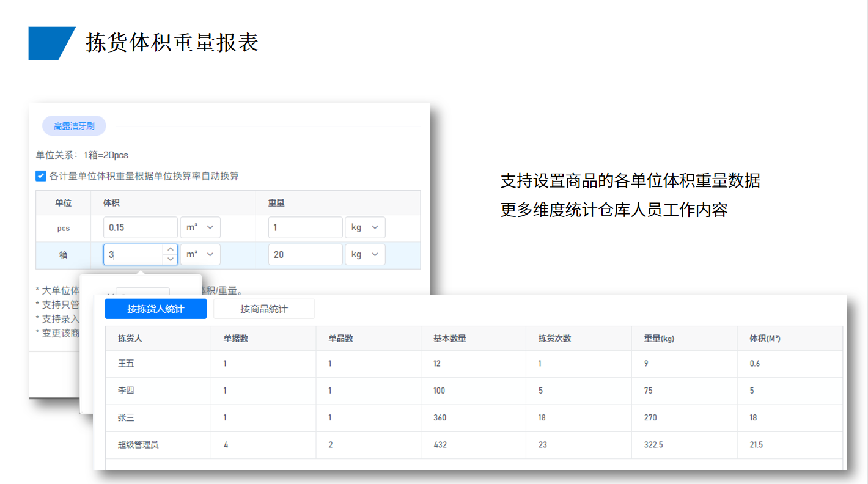The image size is (868, 484).
Task: Select the 李四 picker row
Action: tap(126, 391)
